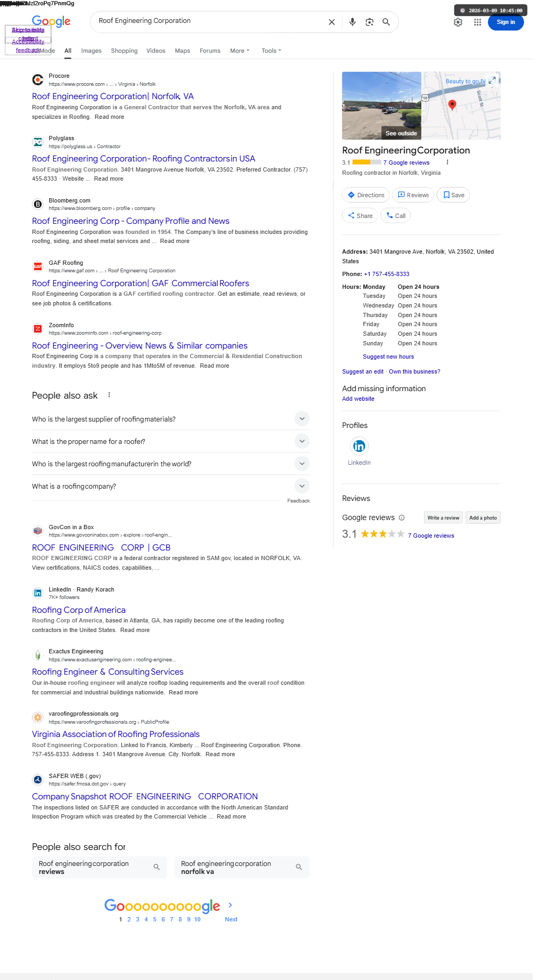Switch to the Images tab
The image size is (539, 980).
coord(91,51)
